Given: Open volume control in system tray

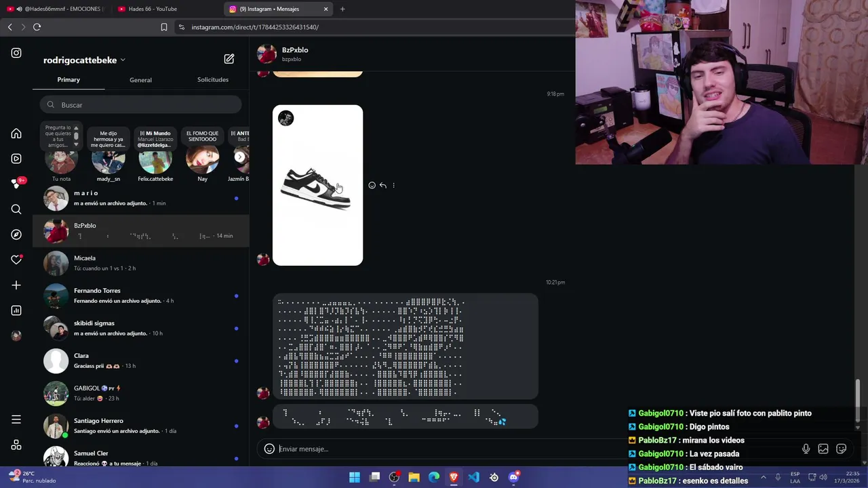Looking at the screenshot, I should pos(823,477).
